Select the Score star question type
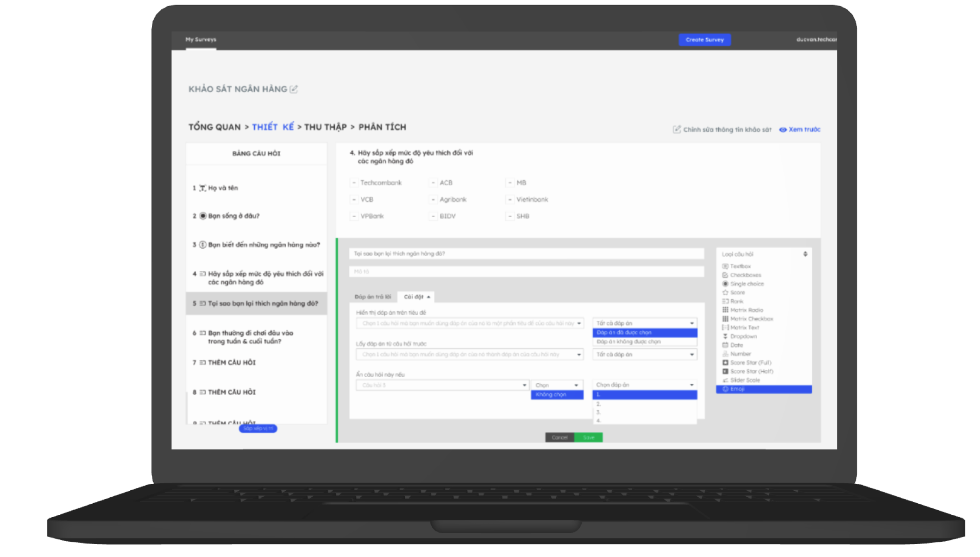The width and height of the screenshot is (980, 557). (737, 292)
